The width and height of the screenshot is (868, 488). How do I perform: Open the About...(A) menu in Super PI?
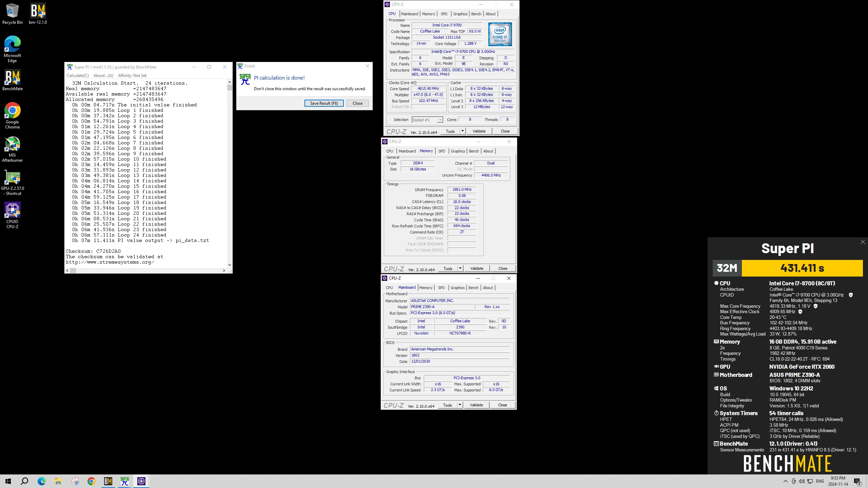click(103, 76)
